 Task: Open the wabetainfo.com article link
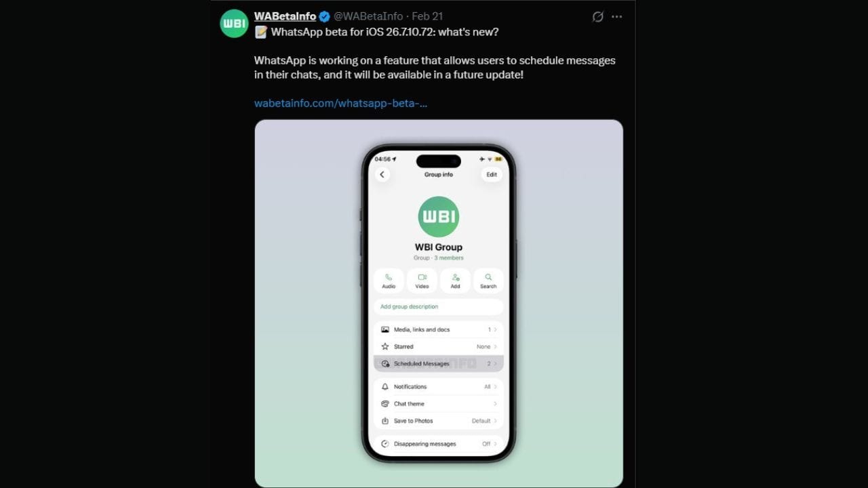click(x=340, y=103)
